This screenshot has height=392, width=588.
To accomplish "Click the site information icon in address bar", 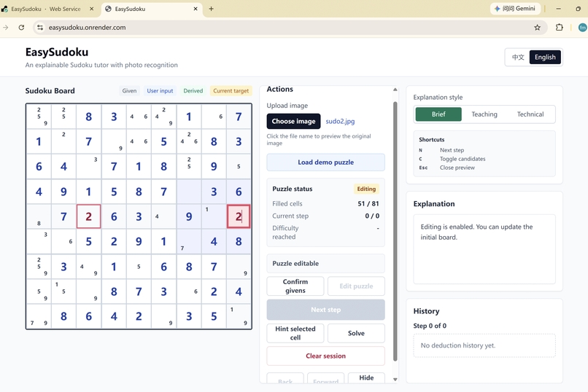I will (40, 28).
